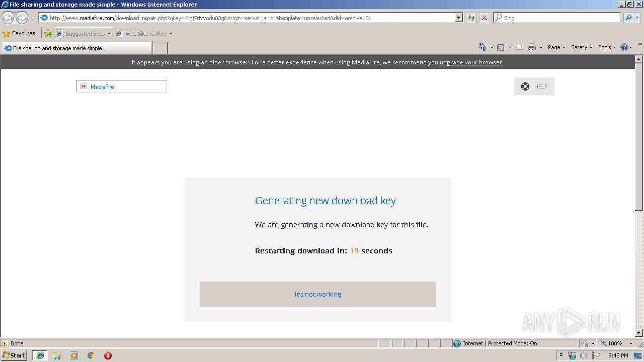The image size is (644, 362).
Task: Open the recent pages dropdown arrow
Action: click(x=33, y=18)
